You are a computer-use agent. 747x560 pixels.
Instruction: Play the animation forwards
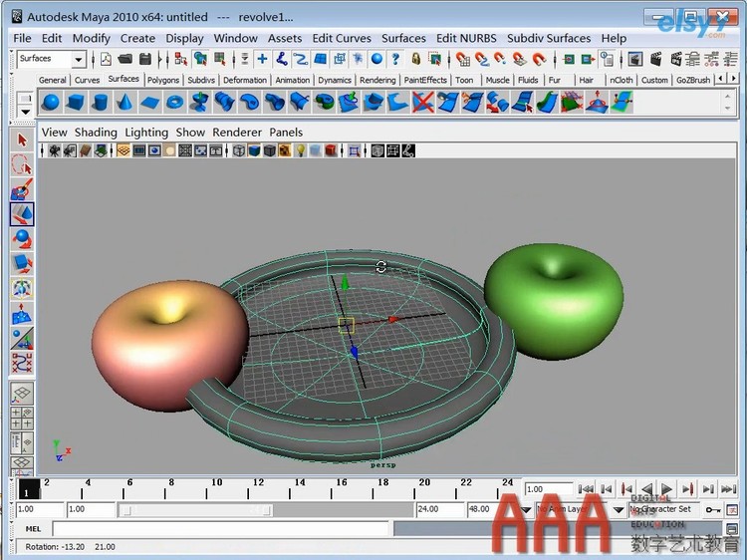click(667, 489)
